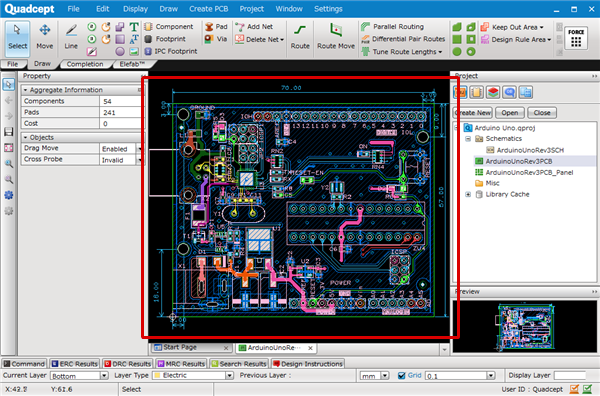Open the layers stack icon in Project panel

point(493,92)
